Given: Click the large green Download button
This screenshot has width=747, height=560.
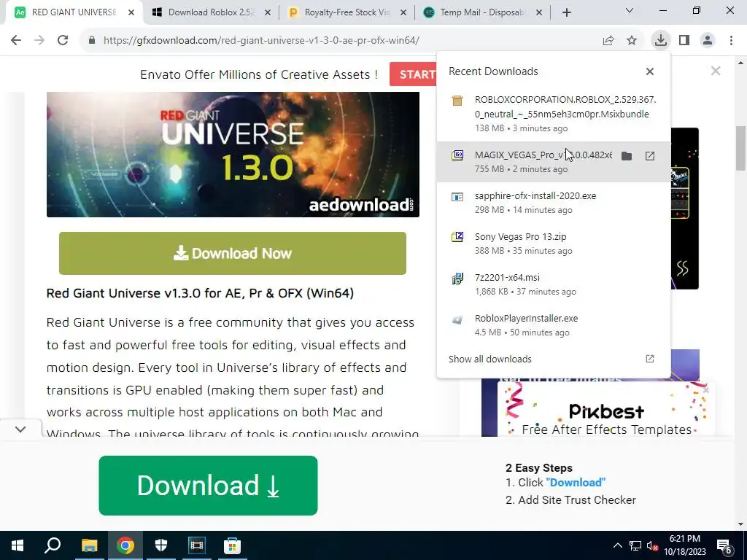Looking at the screenshot, I should [208, 485].
